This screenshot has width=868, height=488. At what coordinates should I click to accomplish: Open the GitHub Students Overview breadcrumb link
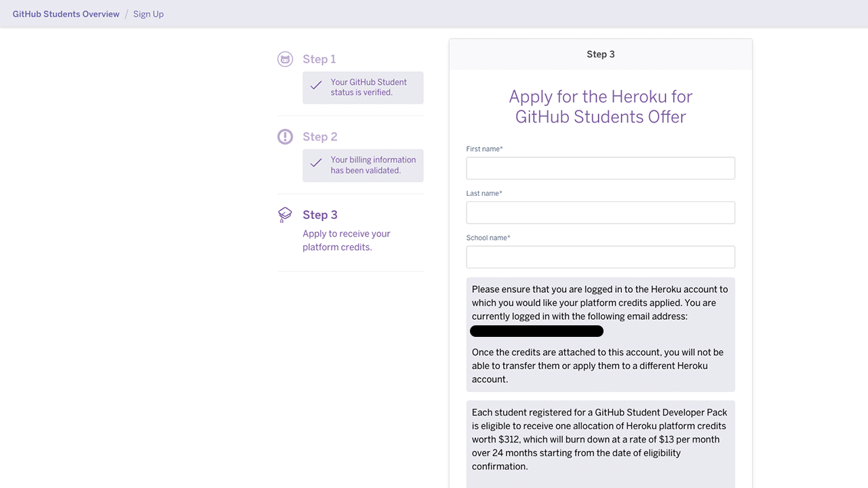66,14
